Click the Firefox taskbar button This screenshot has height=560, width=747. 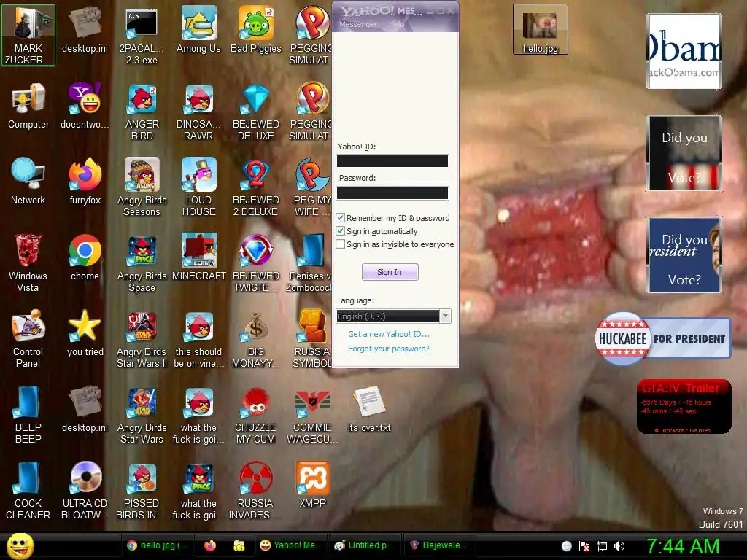point(210,545)
